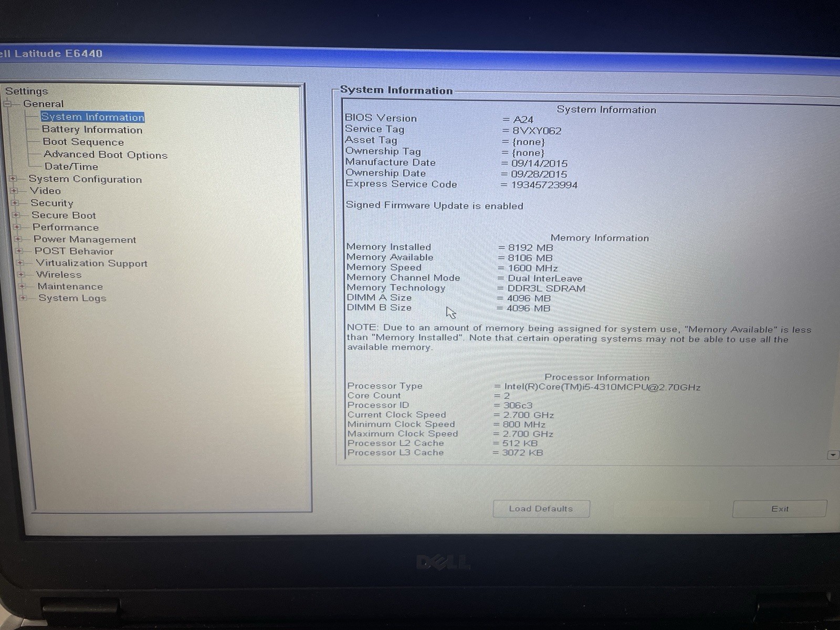Click the Memory Available value 8106 MB
The width and height of the screenshot is (840, 630).
[x=530, y=258]
